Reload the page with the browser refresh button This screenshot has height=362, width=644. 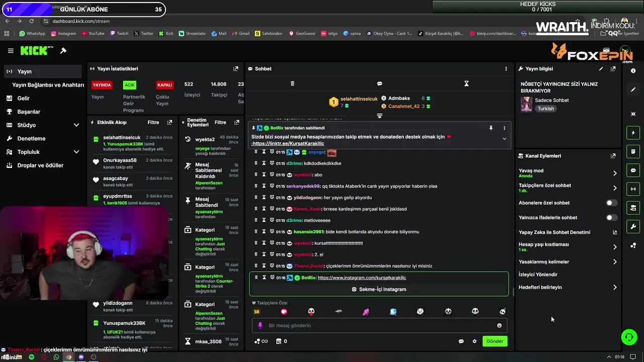(x=31, y=21)
